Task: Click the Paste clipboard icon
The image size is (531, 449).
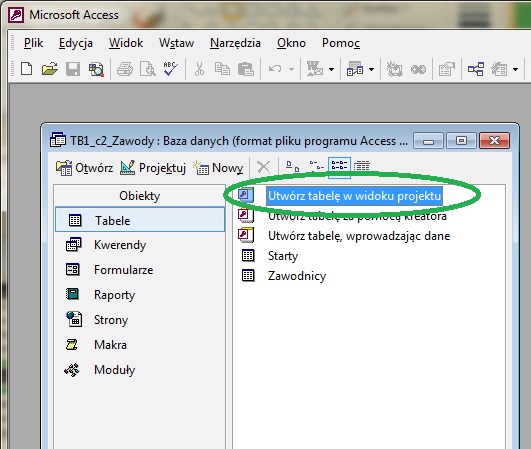Action: coord(246,69)
